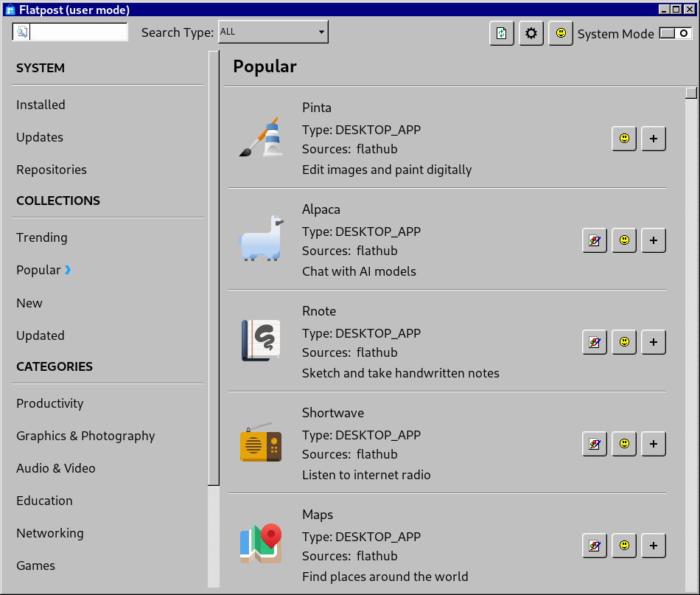Open the Graphics & Photography category
700x595 pixels.
pos(85,436)
